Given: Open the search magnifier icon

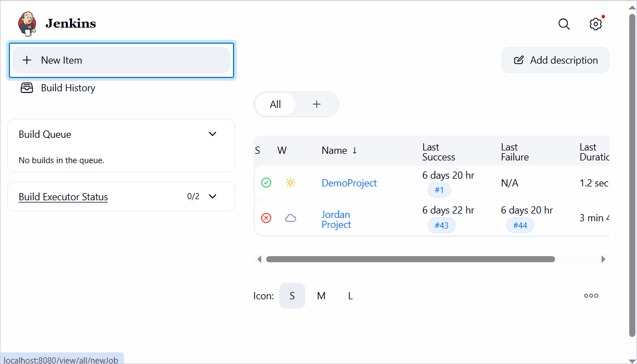Looking at the screenshot, I should point(564,24).
